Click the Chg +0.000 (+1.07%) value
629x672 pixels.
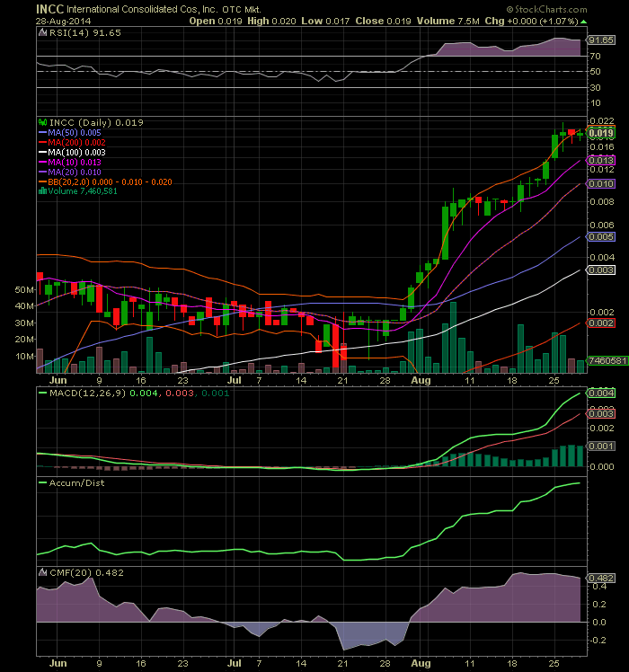click(x=532, y=21)
